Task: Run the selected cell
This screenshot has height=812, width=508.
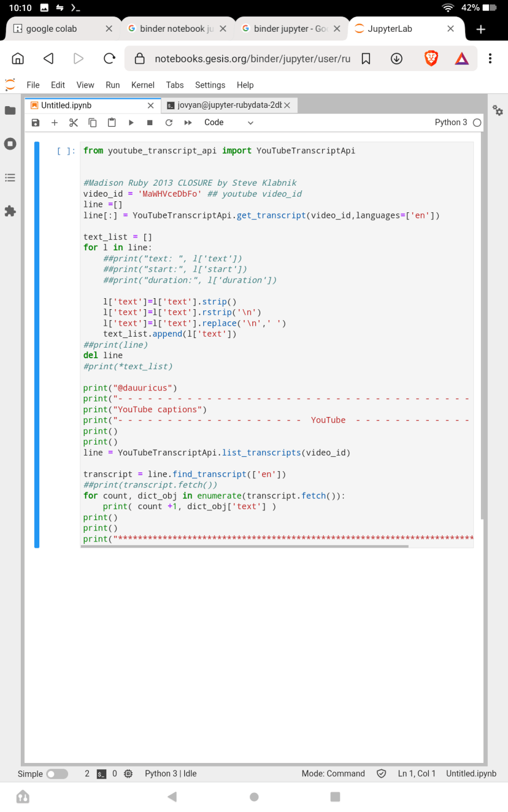Action: tap(131, 123)
